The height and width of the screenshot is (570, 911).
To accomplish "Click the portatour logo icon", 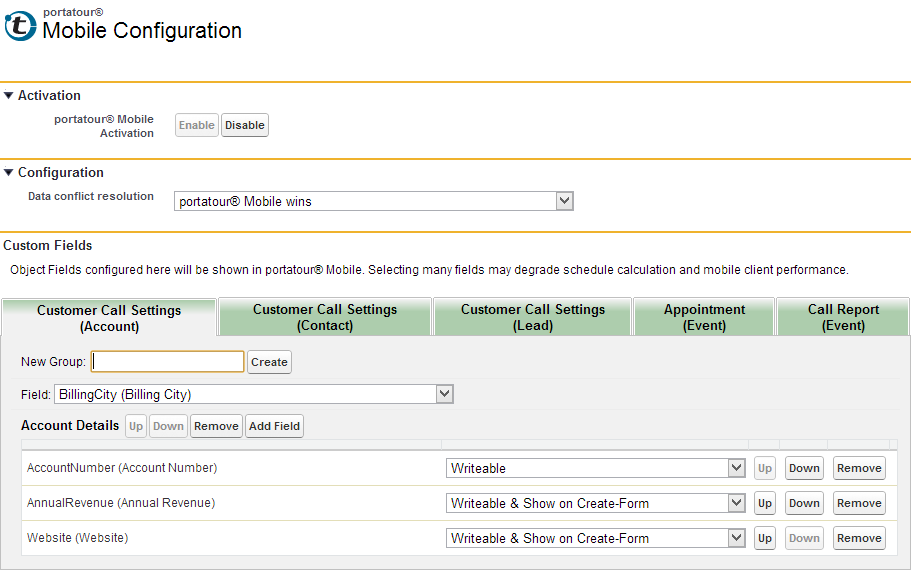I will 20,26.
